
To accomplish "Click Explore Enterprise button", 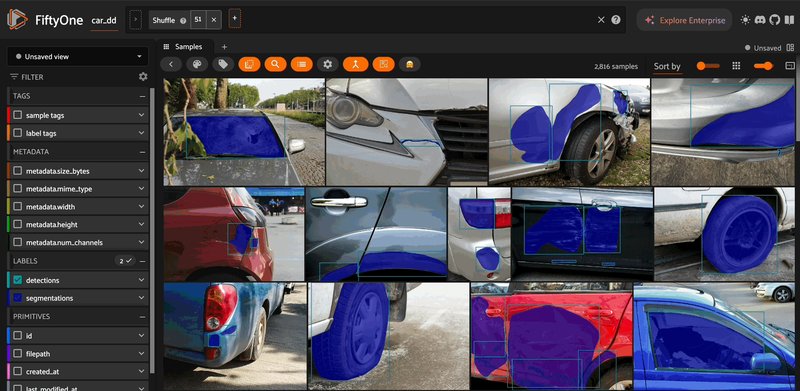I will point(684,20).
